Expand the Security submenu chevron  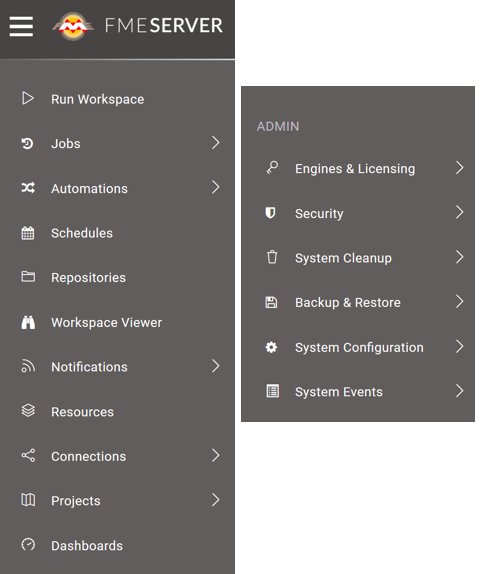460,212
